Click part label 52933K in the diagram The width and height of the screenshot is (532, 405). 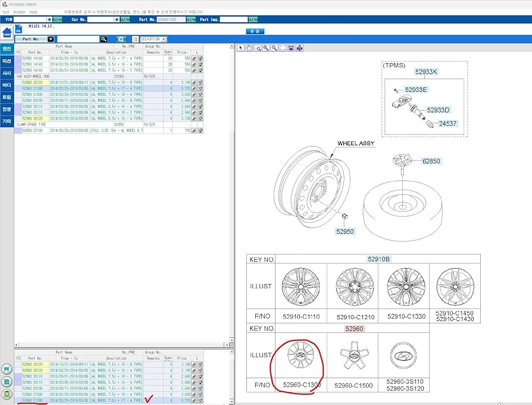(x=425, y=71)
